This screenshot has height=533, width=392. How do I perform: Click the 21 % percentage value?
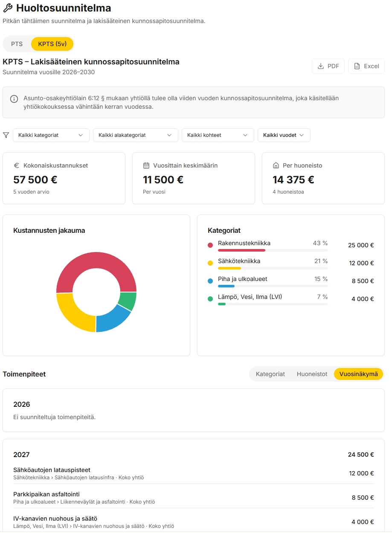click(321, 261)
